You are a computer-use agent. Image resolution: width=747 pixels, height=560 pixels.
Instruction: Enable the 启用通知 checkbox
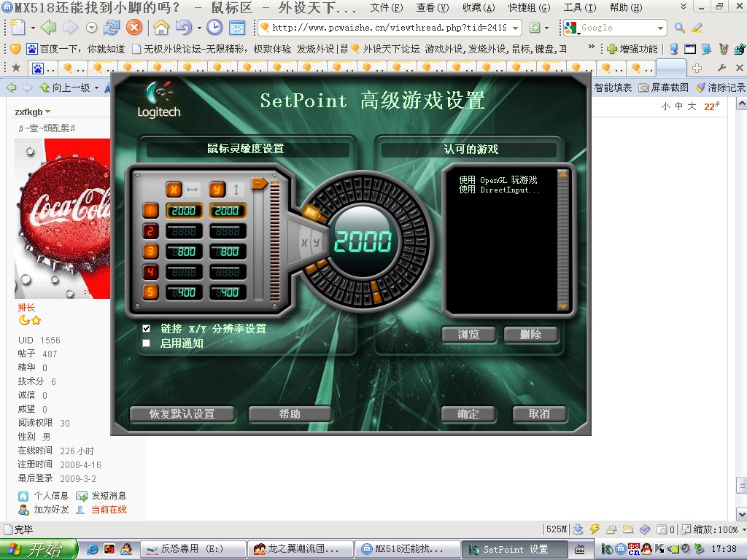tap(147, 343)
